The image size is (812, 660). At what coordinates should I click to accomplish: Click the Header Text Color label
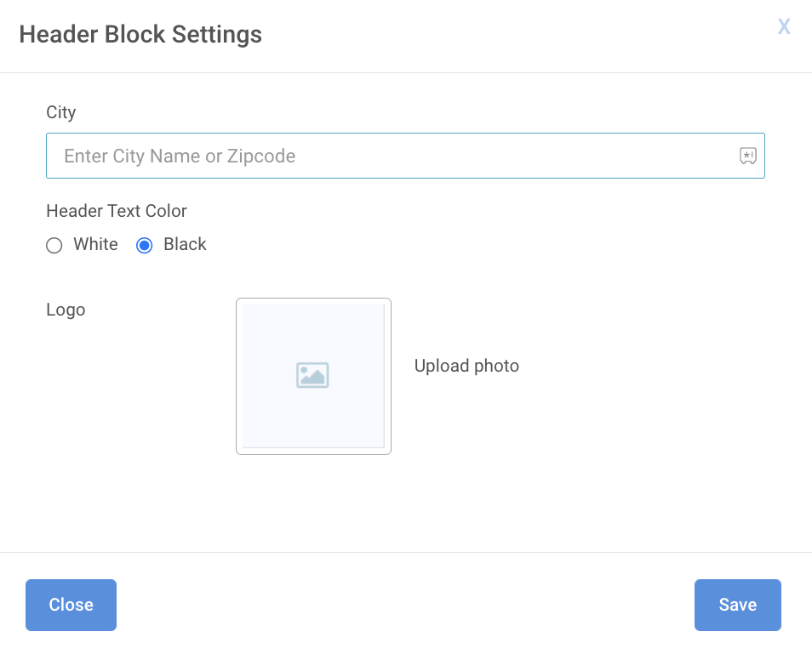117,211
